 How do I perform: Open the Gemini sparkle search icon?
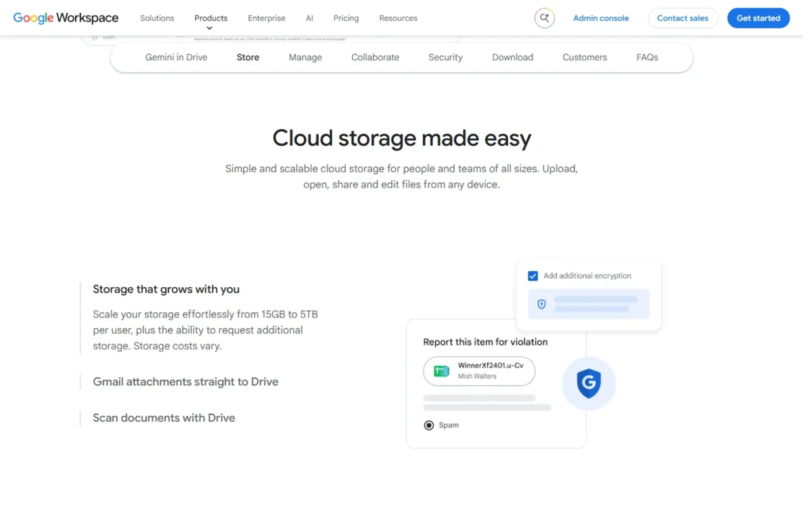point(545,18)
